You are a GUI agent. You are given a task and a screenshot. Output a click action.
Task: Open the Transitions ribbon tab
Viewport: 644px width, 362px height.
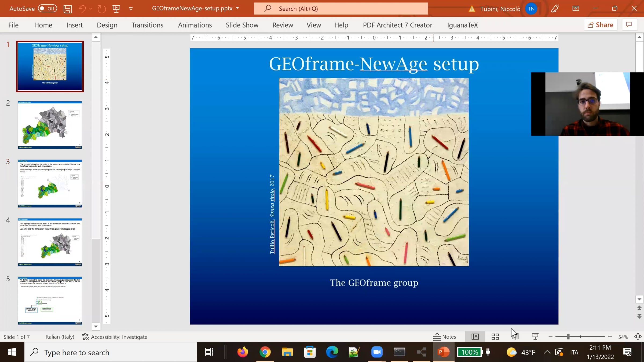tap(147, 25)
